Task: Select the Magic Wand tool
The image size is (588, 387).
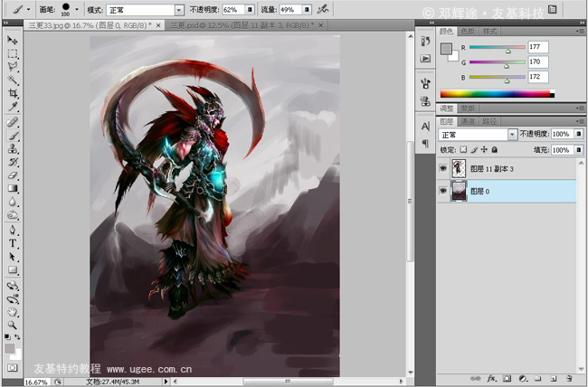Action: 13,80
